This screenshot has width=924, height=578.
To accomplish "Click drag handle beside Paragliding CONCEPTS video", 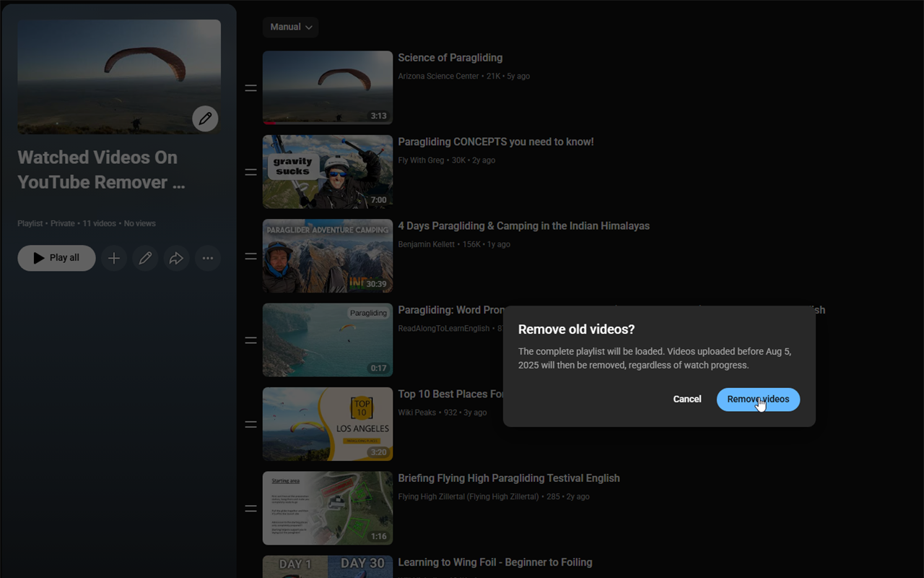I will click(x=250, y=172).
